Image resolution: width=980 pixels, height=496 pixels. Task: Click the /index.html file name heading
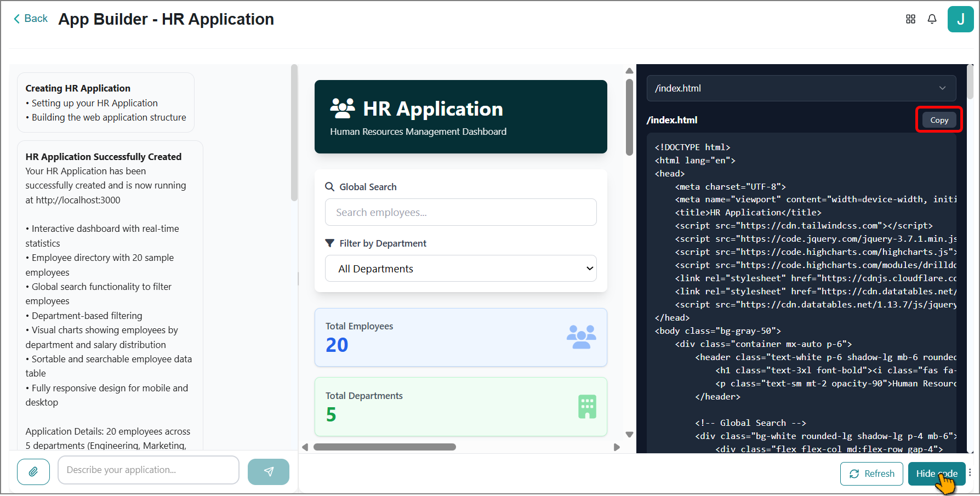[672, 120]
